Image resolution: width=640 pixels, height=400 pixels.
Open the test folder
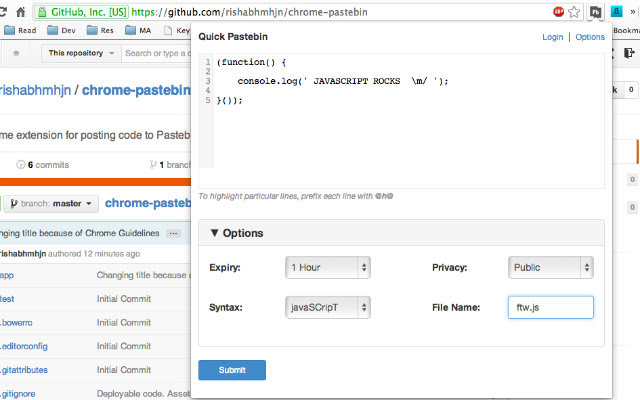click(7, 299)
